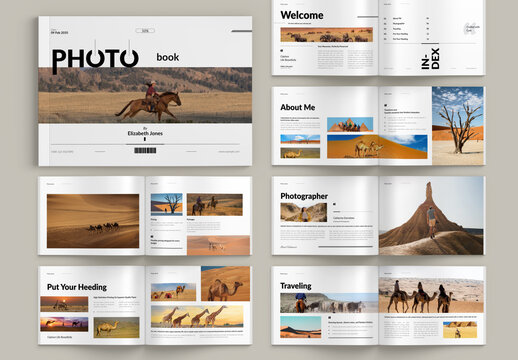Viewport: 518px width, 360px height.
Task: Select the galloping horse rider cover photo
Action: click(x=145, y=95)
